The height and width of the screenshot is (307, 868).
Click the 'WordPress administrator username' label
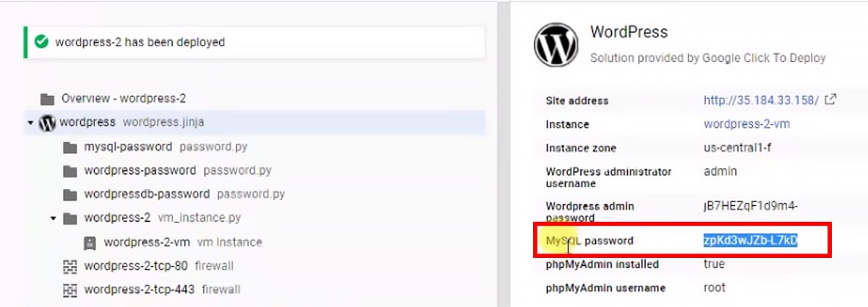(x=608, y=178)
